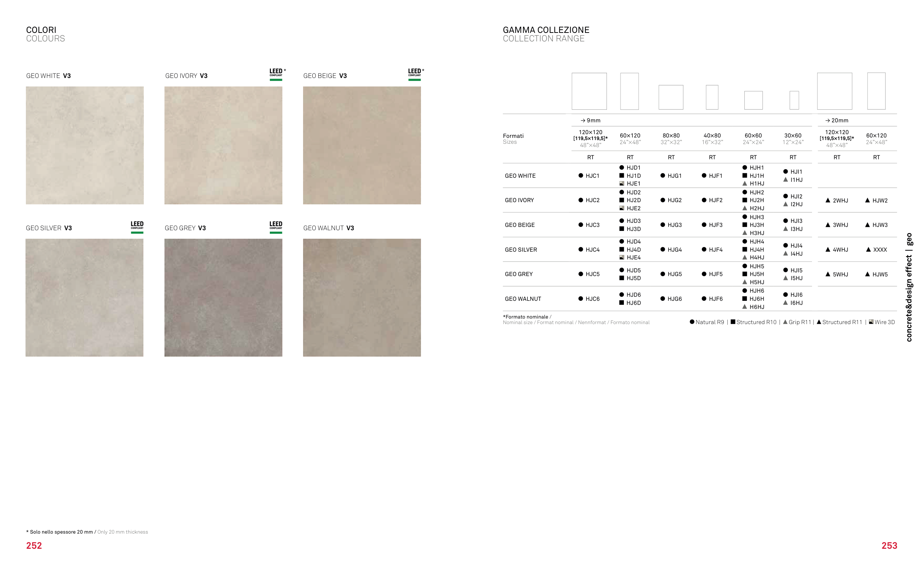This screenshot has height=575, width=924.
Task: Click the LEED badge beside Geo Ivory
Action: (x=276, y=74)
